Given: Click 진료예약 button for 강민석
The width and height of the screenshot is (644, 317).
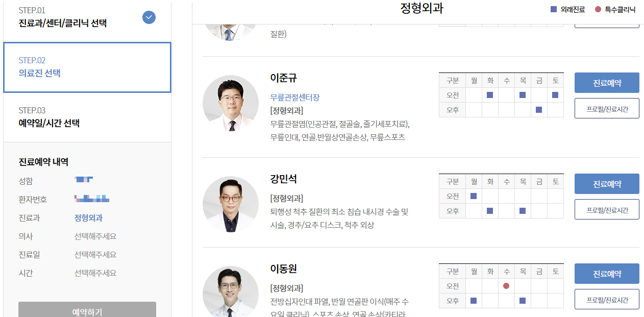Looking at the screenshot, I should (x=607, y=184).
